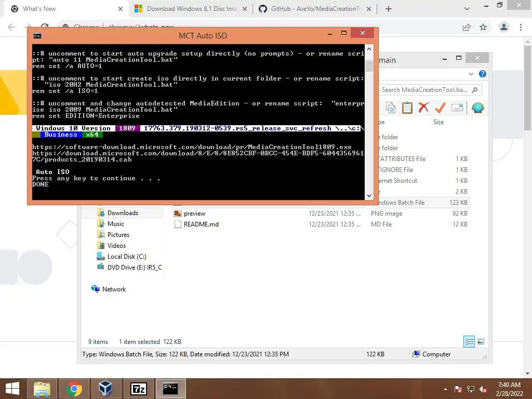Click the Search MediaCreationTool.bat field
Viewport: 532px width, 399px height.
[430, 90]
